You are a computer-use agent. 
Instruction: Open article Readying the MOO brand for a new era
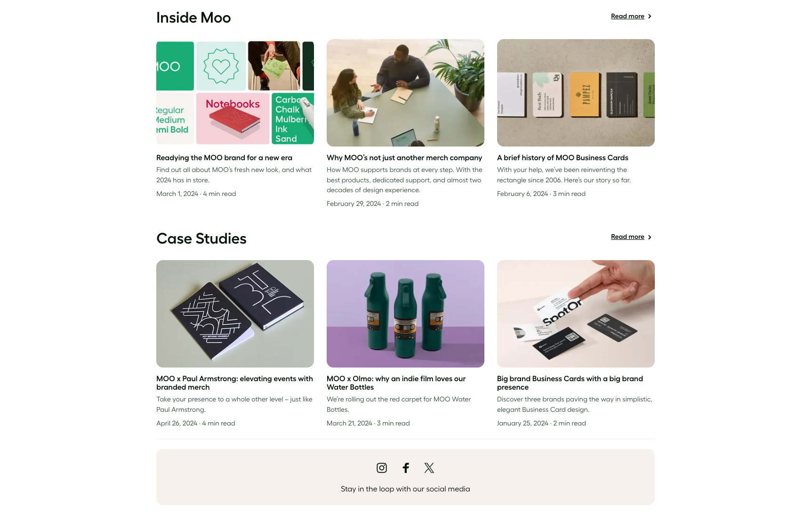pos(224,158)
